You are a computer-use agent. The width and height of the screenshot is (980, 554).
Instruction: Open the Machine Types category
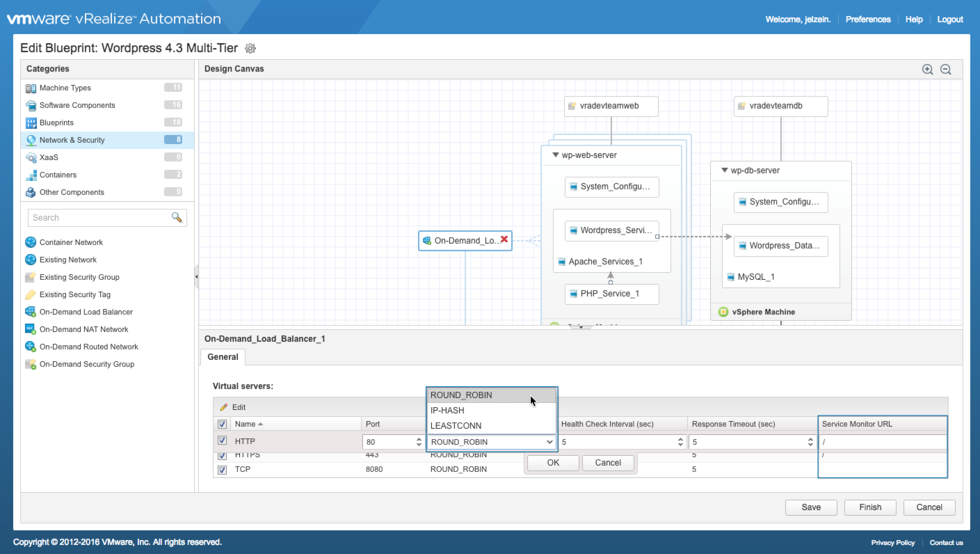(107, 88)
